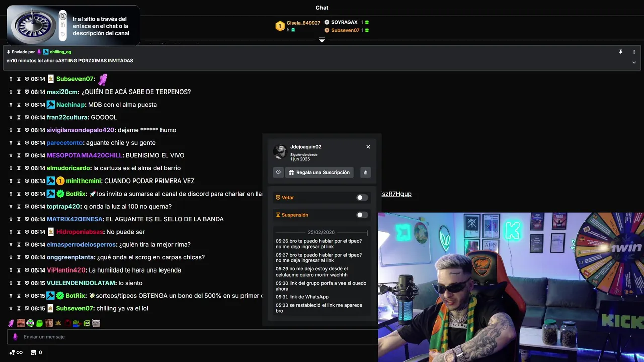Click minithcmini's gold number one badge
This screenshot has width=644, height=362.
[60, 181]
